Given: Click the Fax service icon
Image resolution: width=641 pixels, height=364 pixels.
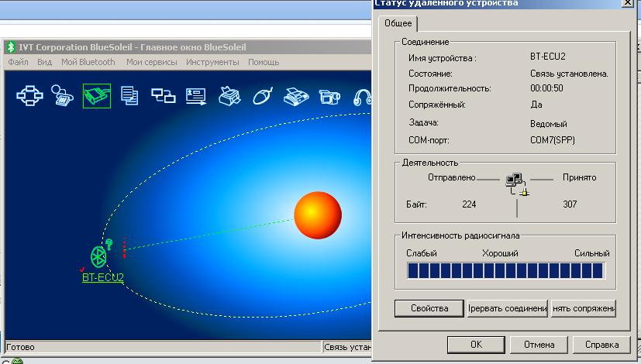Looking at the screenshot, I should pyautogui.click(x=296, y=96).
